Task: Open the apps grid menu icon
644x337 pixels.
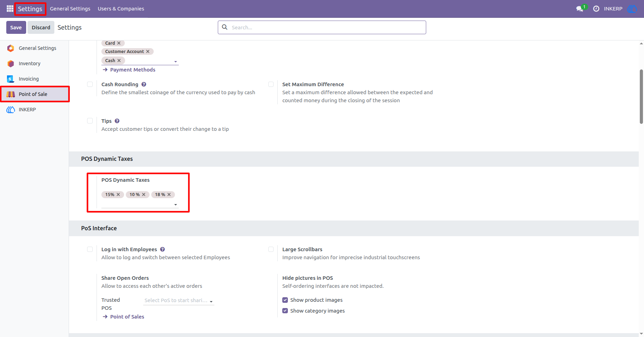Action: click(10, 9)
